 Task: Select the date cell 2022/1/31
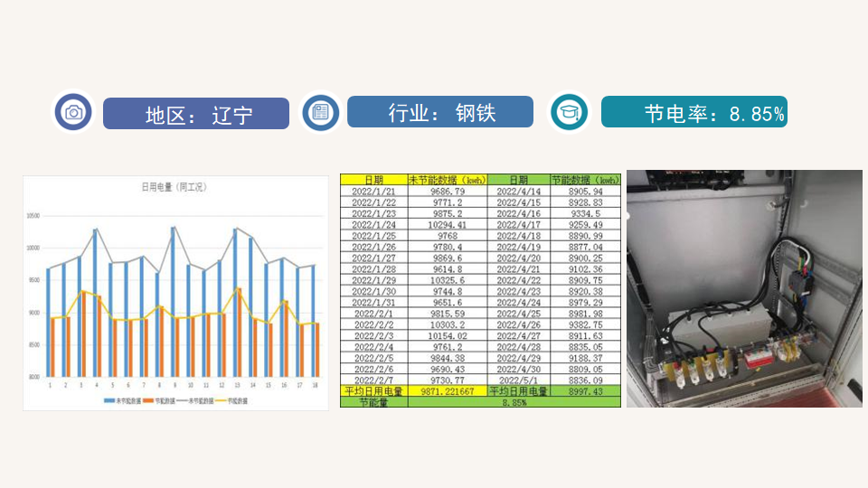point(373,302)
